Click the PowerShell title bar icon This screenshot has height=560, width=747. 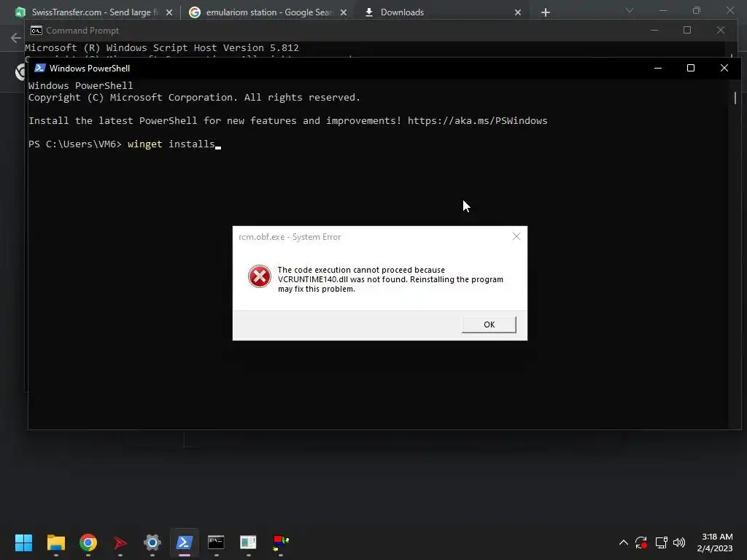(40, 68)
